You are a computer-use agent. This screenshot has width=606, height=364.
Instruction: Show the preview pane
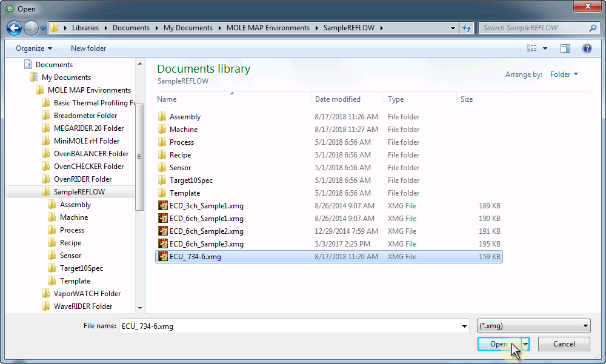pyautogui.click(x=565, y=48)
